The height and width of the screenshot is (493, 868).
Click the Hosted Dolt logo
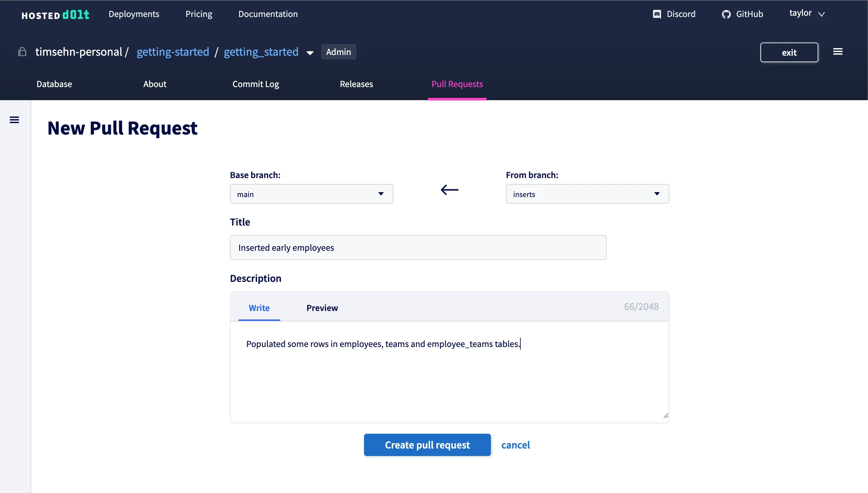point(55,14)
